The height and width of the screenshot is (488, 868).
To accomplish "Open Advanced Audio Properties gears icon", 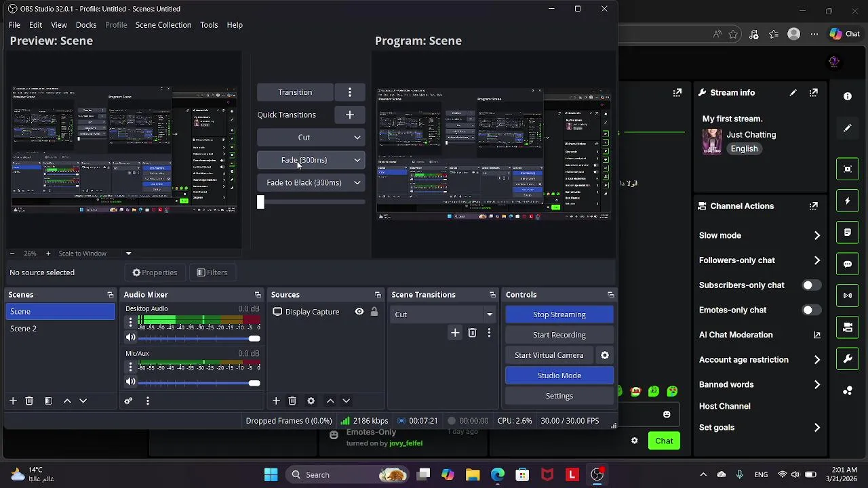I will point(128,401).
